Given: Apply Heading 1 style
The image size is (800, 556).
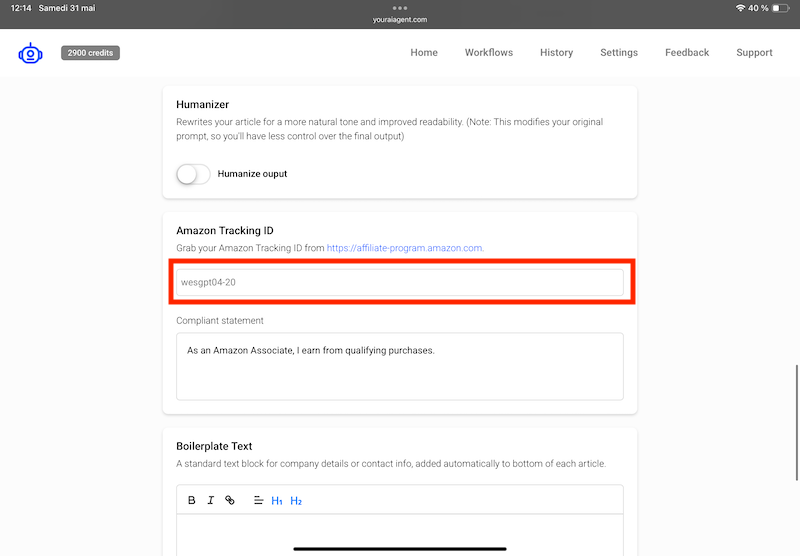Looking at the screenshot, I should 277,501.
